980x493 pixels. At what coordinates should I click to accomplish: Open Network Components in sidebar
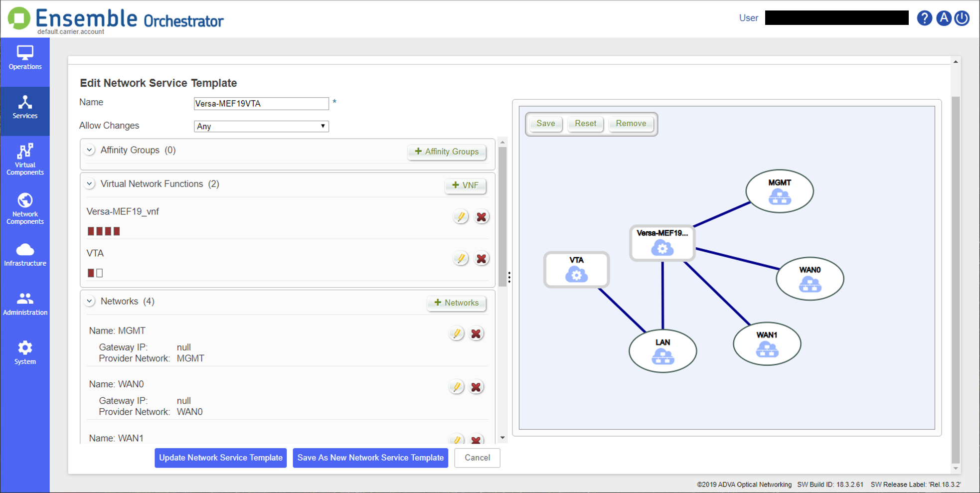tap(25, 209)
